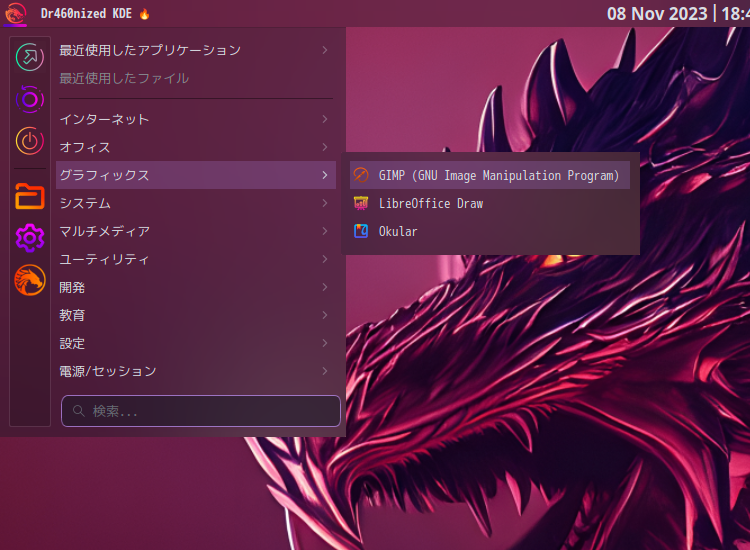Expand the ユーティリティ category chevron

(325, 259)
